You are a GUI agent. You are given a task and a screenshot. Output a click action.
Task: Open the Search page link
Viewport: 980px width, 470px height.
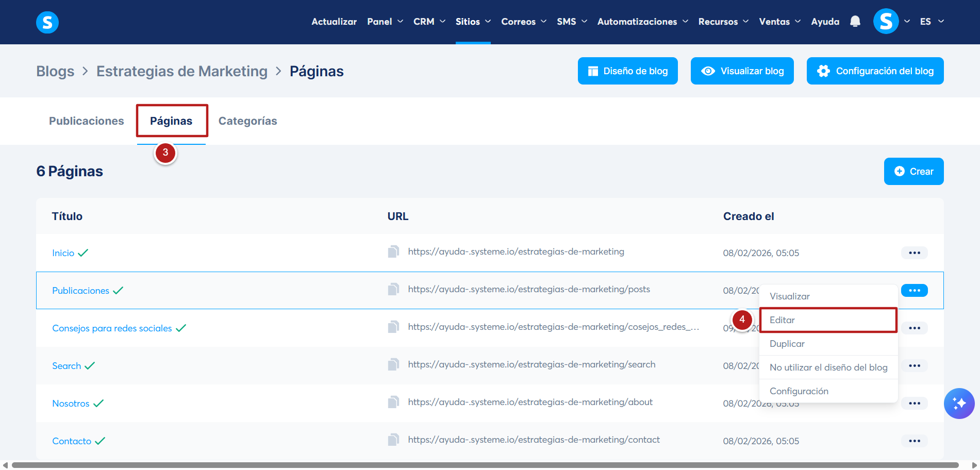[67, 366]
